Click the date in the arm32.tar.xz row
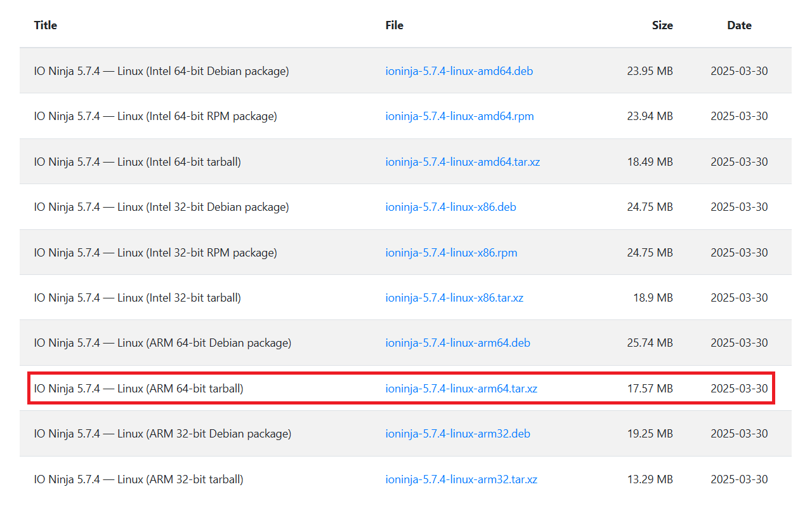Image resolution: width=812 pixels, height=508 pixels. point(739,479)
